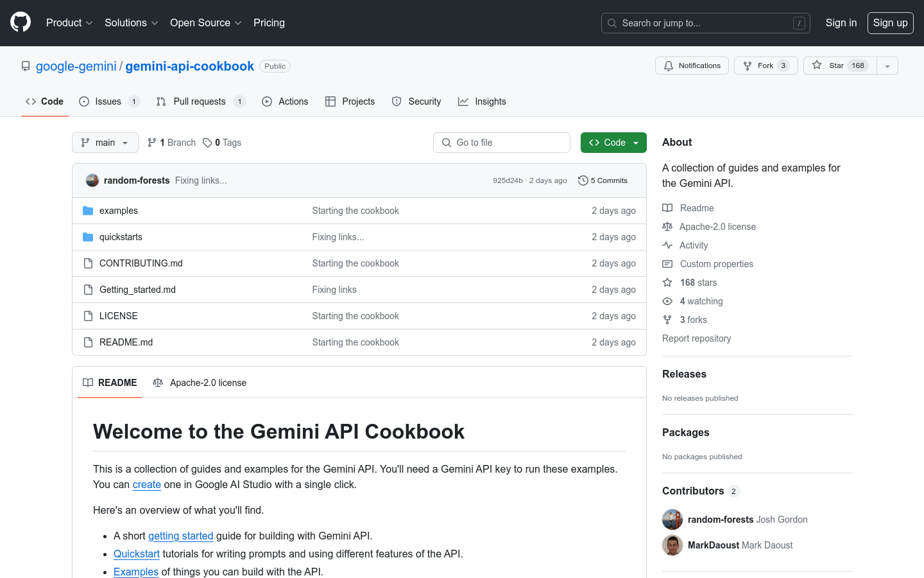Open the Security tab
924x578 pixels.
pyautogui.click(x=416, y=101)
